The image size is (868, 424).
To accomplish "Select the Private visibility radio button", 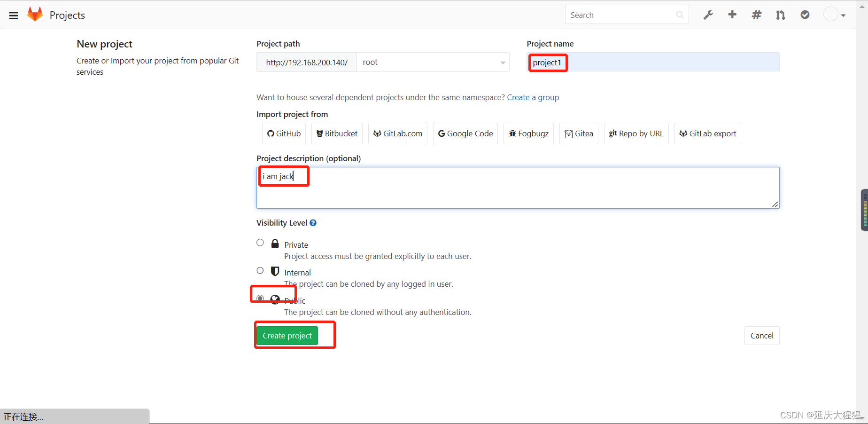I will [260, 243].
